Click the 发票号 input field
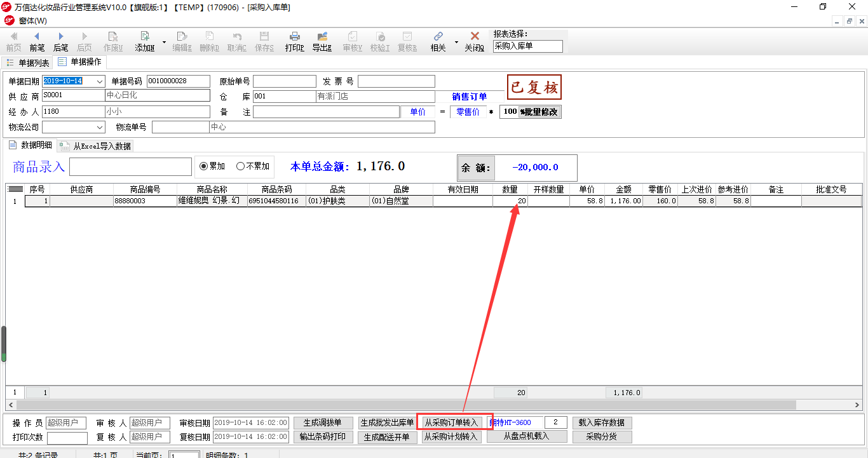This screenshot has height=458, width=868. pyautogui.click(x=397, y=81)
